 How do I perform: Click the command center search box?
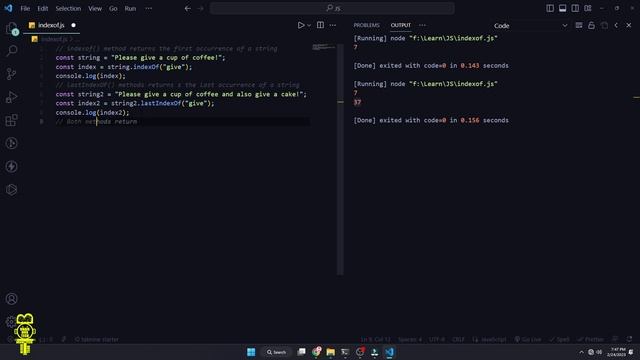tap(332, 8)
